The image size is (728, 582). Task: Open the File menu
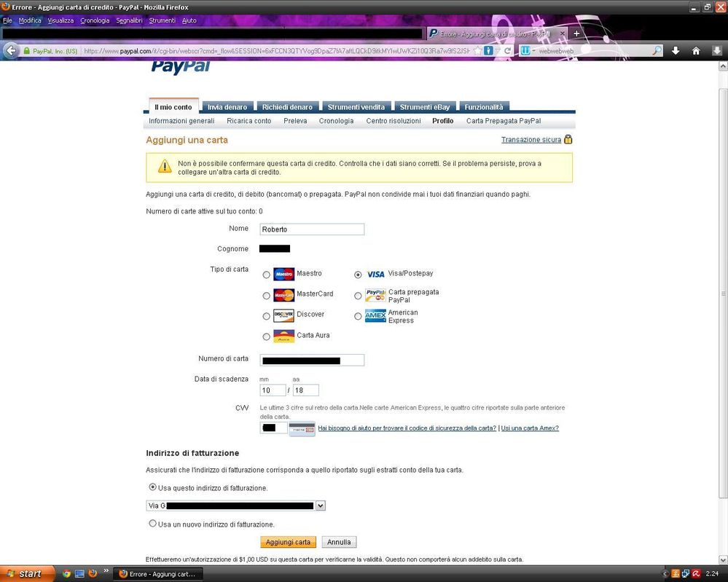click(x=7, y=20)
